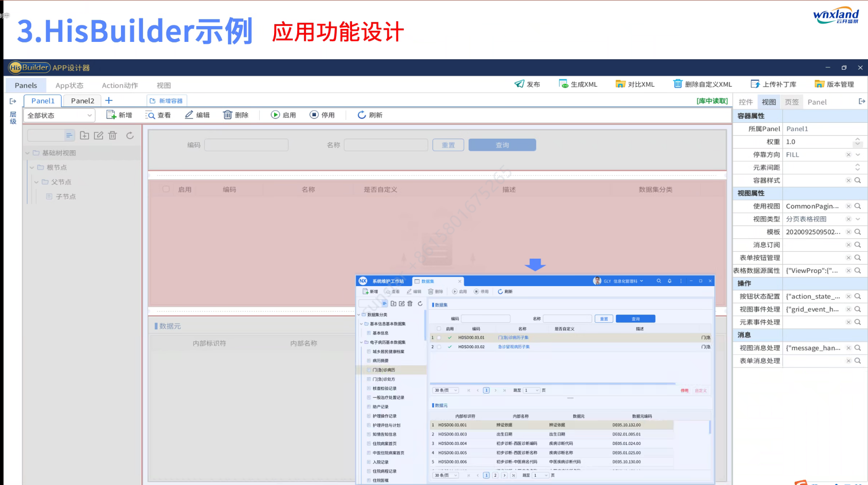The height and width of the screenshot is (485, 868).
Task: Click 新增 in 系统维护工作站 window toolbar
Action: [370, 291]
